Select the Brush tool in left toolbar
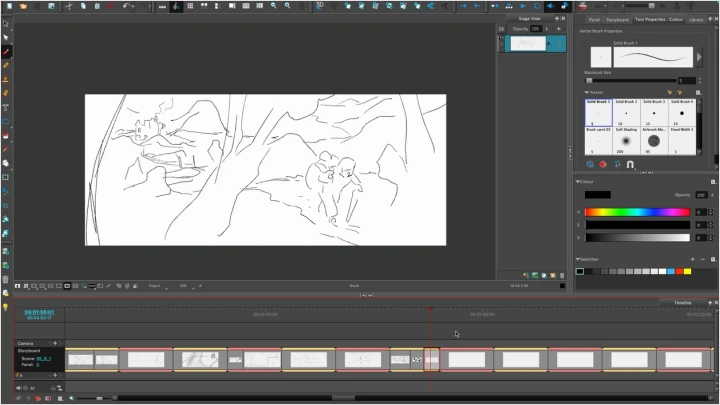 coord(6,51)
